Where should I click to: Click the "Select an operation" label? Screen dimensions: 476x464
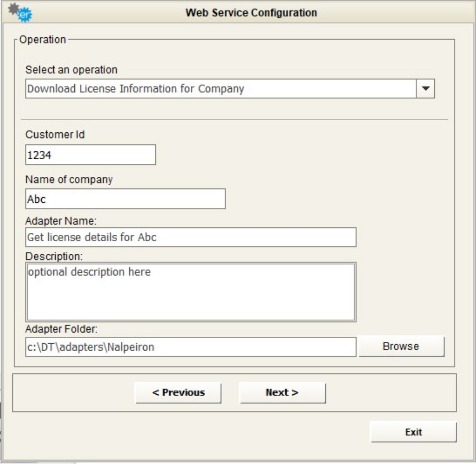coord(71,70)
